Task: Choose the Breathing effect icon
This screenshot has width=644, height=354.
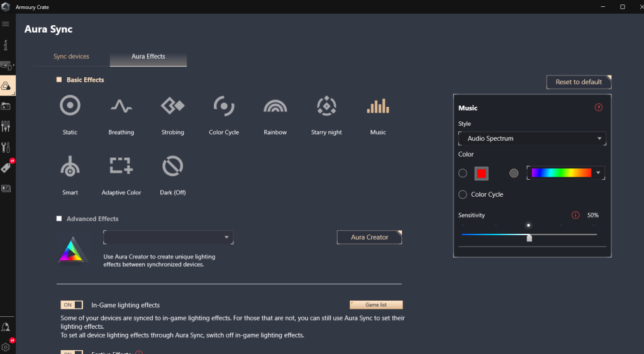Action: pyautogui.click(x=121, y=106)
